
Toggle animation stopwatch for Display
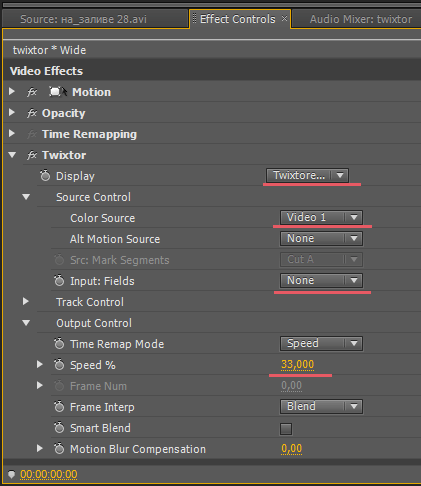click(45, 175)
